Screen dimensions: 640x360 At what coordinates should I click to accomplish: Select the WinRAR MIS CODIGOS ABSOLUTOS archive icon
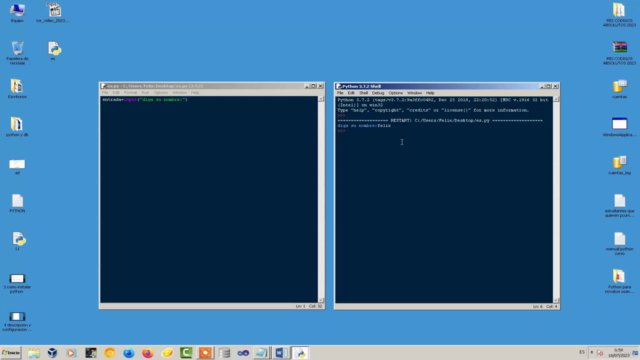tap(620, 53)
